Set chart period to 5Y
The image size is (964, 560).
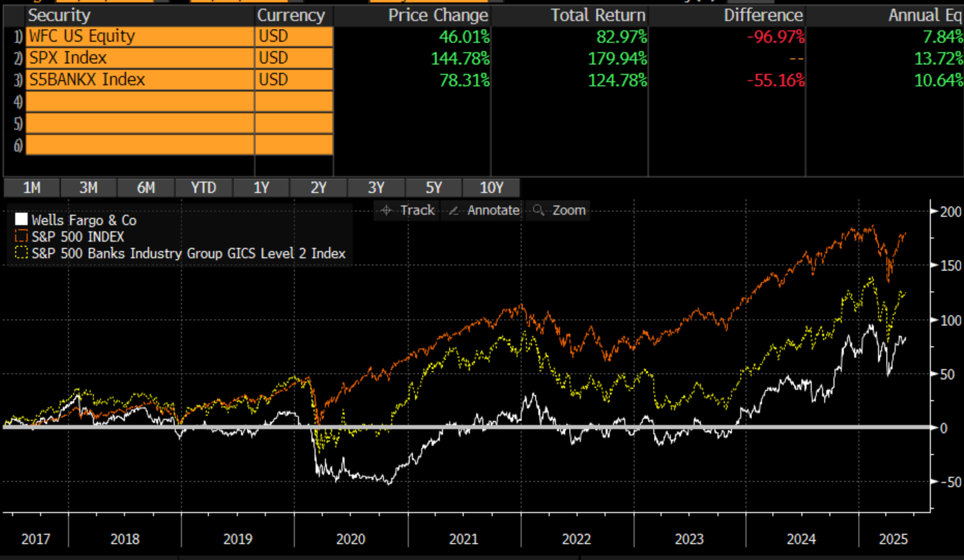433,188
